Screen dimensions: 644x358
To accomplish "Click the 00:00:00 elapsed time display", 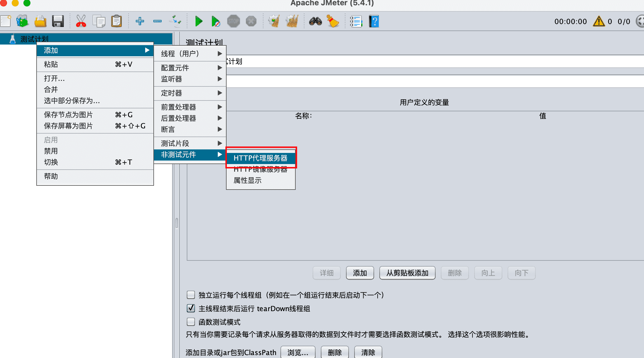I will click(x=571, y=21).
